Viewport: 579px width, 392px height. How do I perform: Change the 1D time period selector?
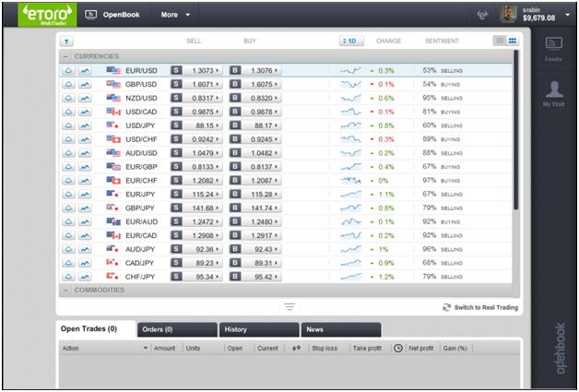[x=351, y=41]
